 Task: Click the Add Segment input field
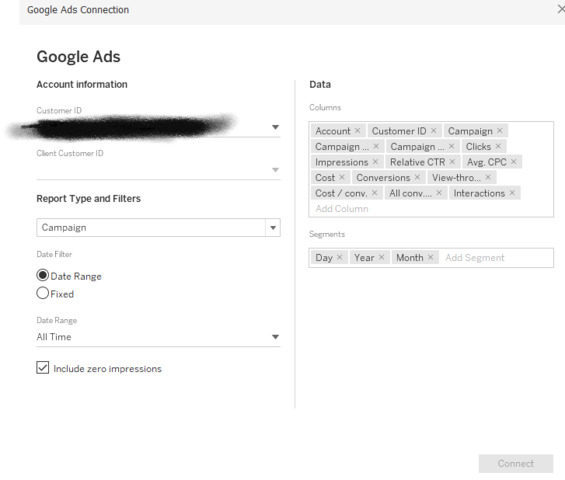click(475, 258)
